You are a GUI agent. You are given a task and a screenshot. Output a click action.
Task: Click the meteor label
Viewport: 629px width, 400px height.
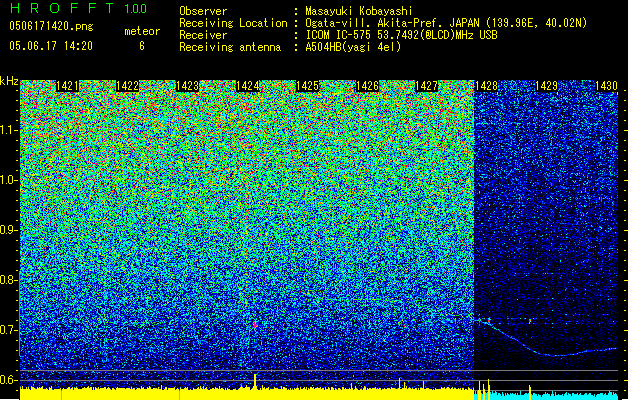tap(142, 31)
